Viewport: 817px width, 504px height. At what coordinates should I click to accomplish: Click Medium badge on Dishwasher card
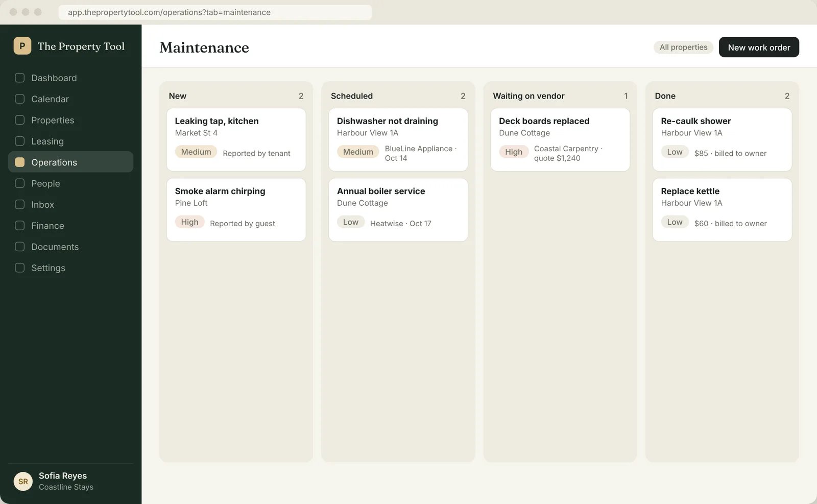tap(358, 152)
